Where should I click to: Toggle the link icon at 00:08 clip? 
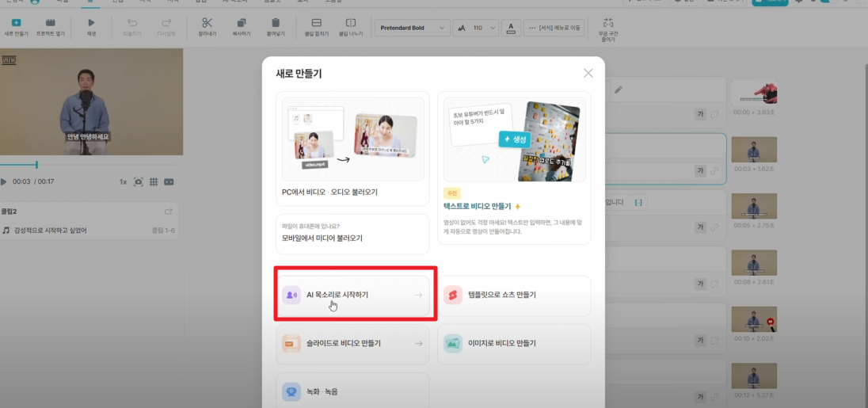click(714, 284)
